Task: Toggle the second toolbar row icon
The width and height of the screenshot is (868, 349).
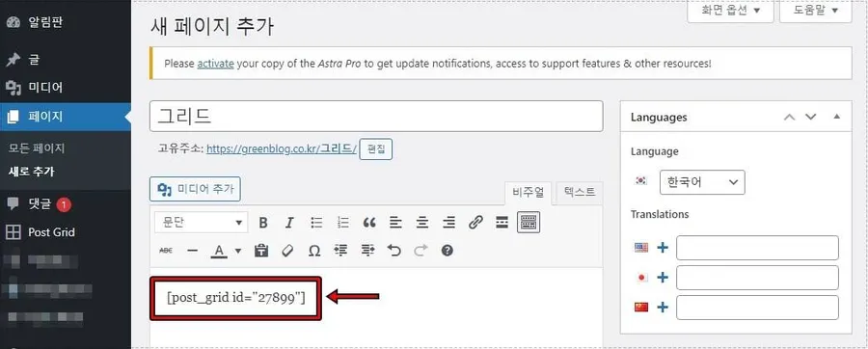Action: tap(529, 223)
